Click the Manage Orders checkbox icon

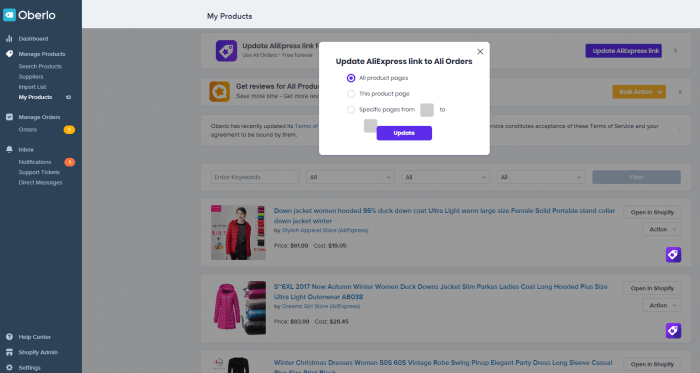pos(9,117)
